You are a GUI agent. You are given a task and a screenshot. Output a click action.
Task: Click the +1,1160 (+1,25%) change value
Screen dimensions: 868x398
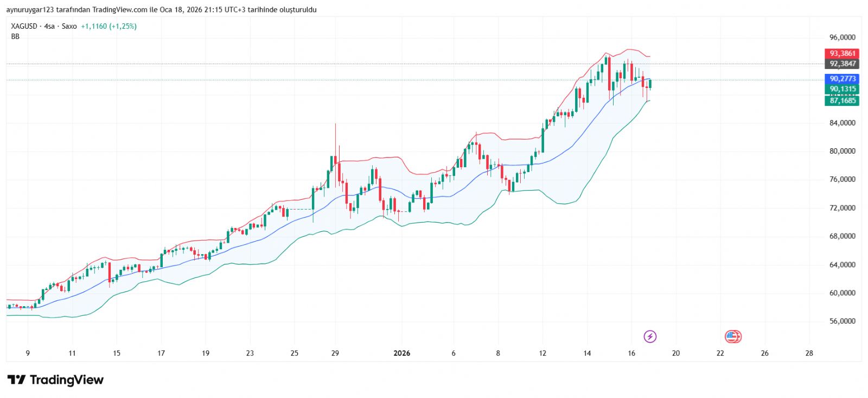(108, 26)
